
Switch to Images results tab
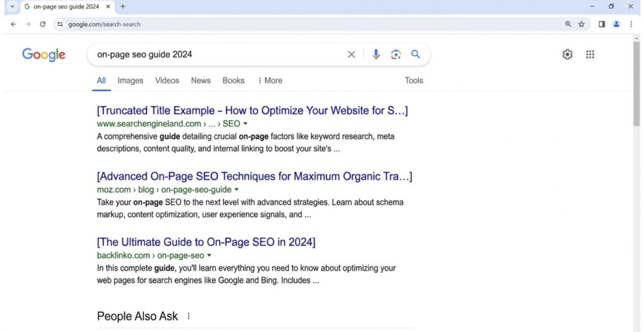click(x=130, y=80)
